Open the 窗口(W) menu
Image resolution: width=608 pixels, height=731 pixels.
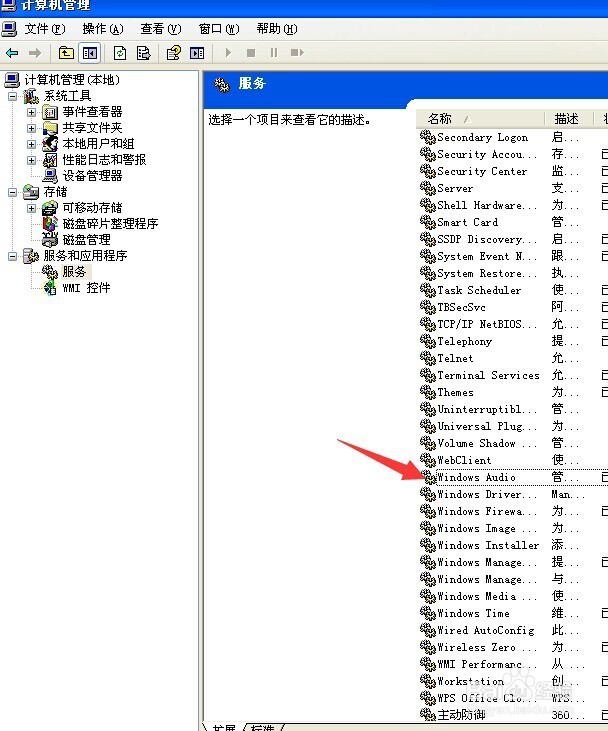tap(219, 29)
